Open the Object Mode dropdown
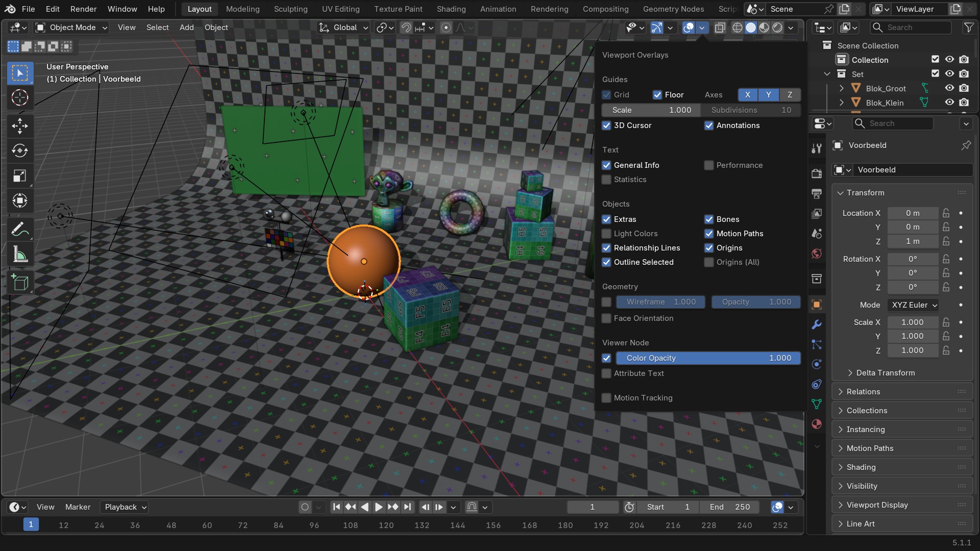 click(71, 28)
